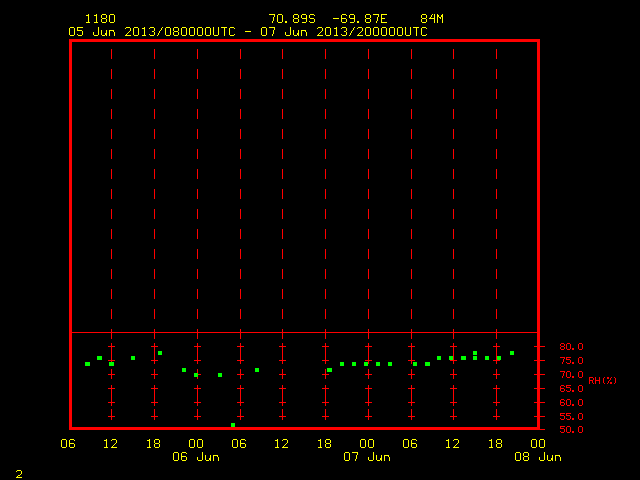Click the station ID 1180 label
Image resolution: width=640 pixels, height=480 pixels.
coord(100,19)
